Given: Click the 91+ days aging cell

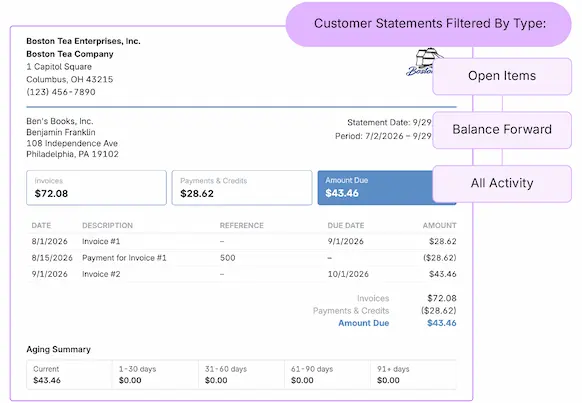Looking at the screenshot, I should pos(413,375).
